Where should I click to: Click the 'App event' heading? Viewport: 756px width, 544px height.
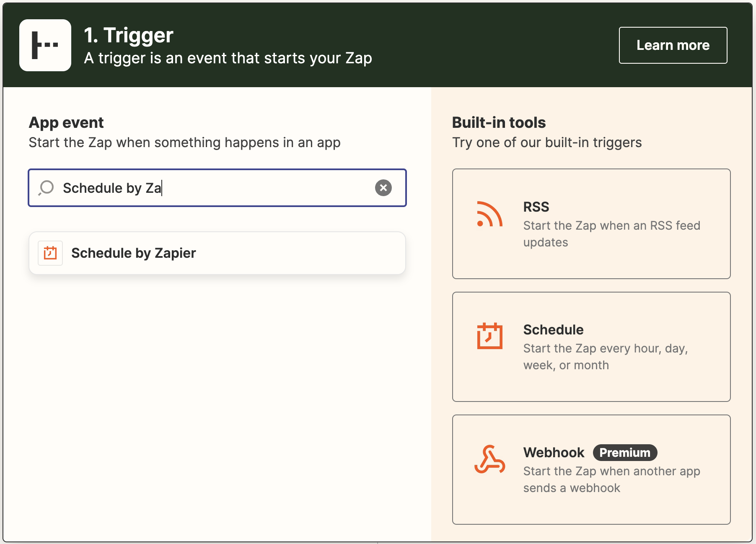tap(66, 122)
